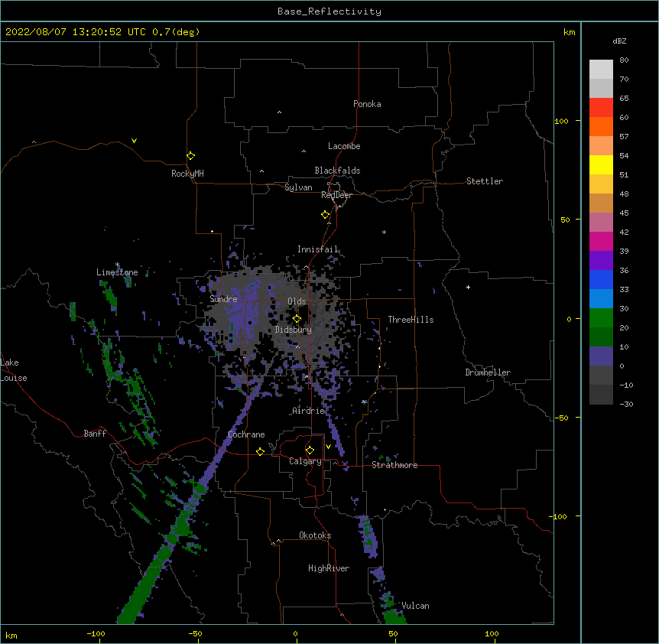Screen dimensions: 659x644
Task: Click the light gray 80 dBZ swatch
Action: coord(601,70)
